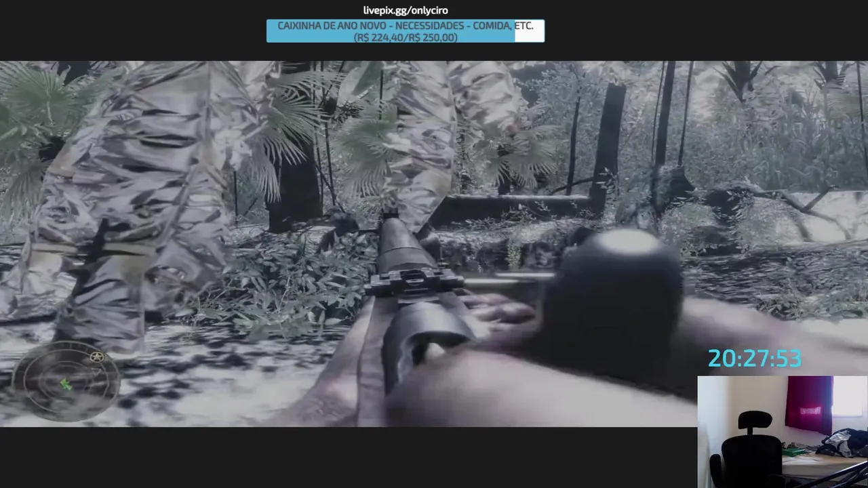Click the green objective arrow on the radar
This screenshot has width=868, height=488.
coord(66,384)
